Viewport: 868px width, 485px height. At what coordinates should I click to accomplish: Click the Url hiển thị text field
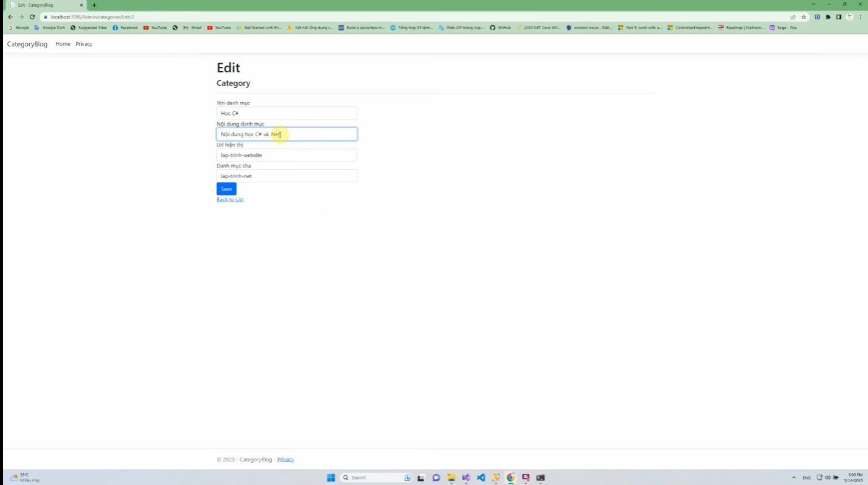point(287,155)
